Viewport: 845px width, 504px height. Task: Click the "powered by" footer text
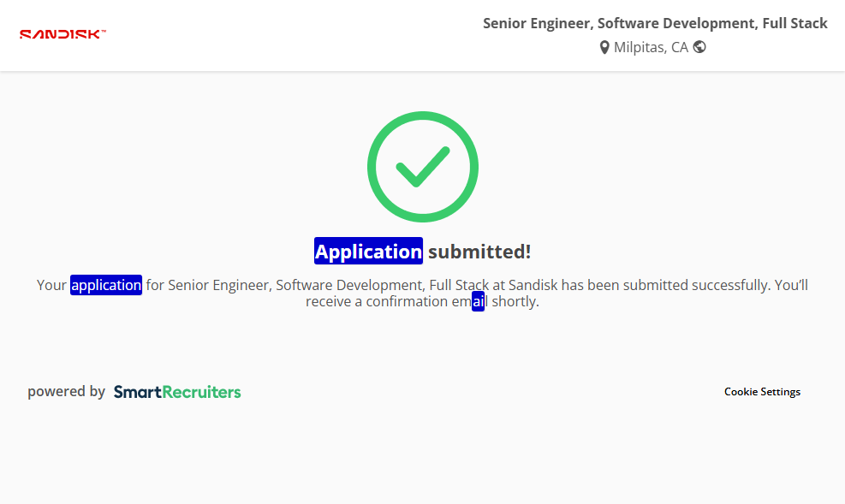coord(66,392)
